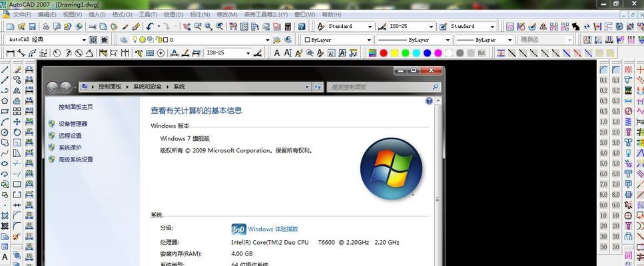The image size is (644, 266).
Task: Click the Plot printer icon
Action: (x=46, y=27)
